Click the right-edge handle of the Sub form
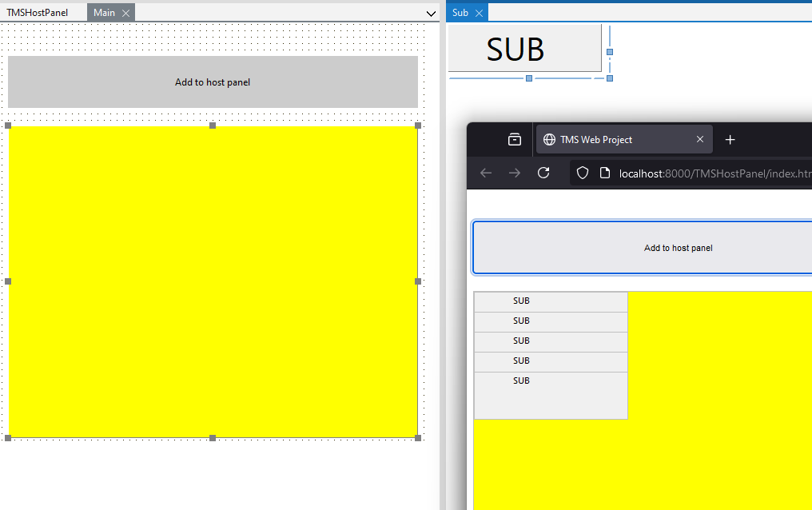The image size is (812, 510). coord(610,52)
